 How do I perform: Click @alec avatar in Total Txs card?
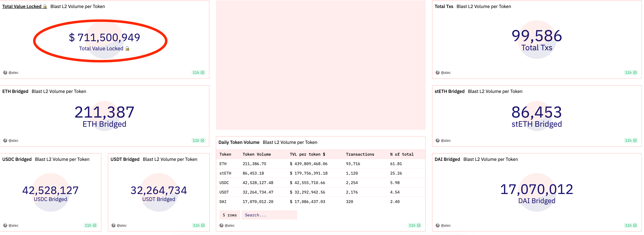point(437,73)
